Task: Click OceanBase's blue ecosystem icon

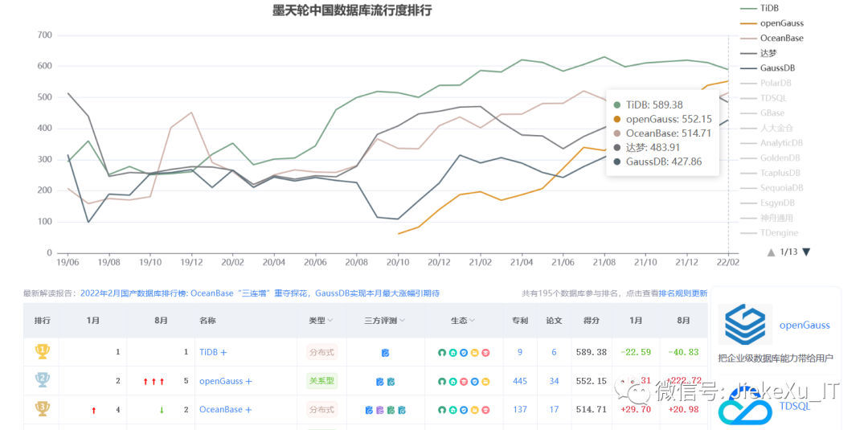Action: (464, 410)
